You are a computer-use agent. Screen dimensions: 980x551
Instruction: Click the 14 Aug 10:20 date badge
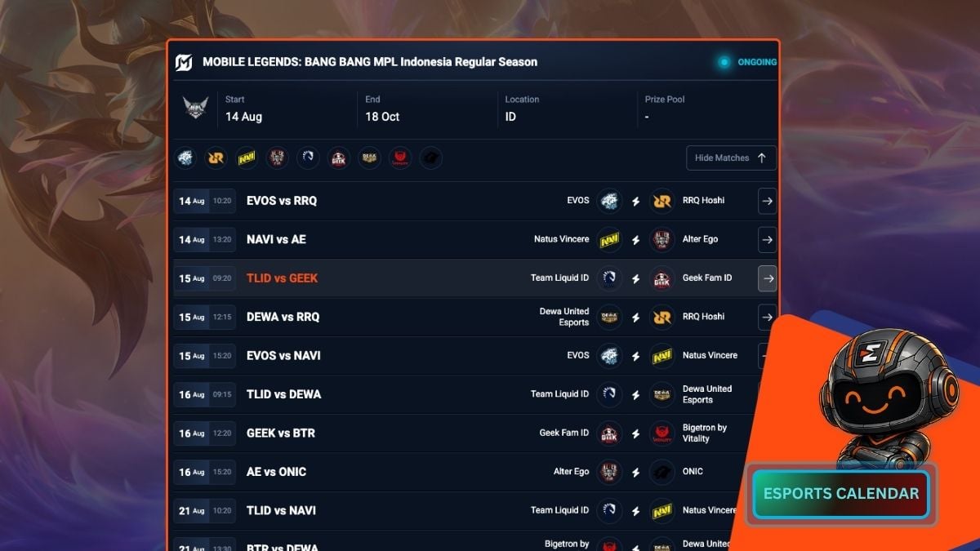click(205, 201)
